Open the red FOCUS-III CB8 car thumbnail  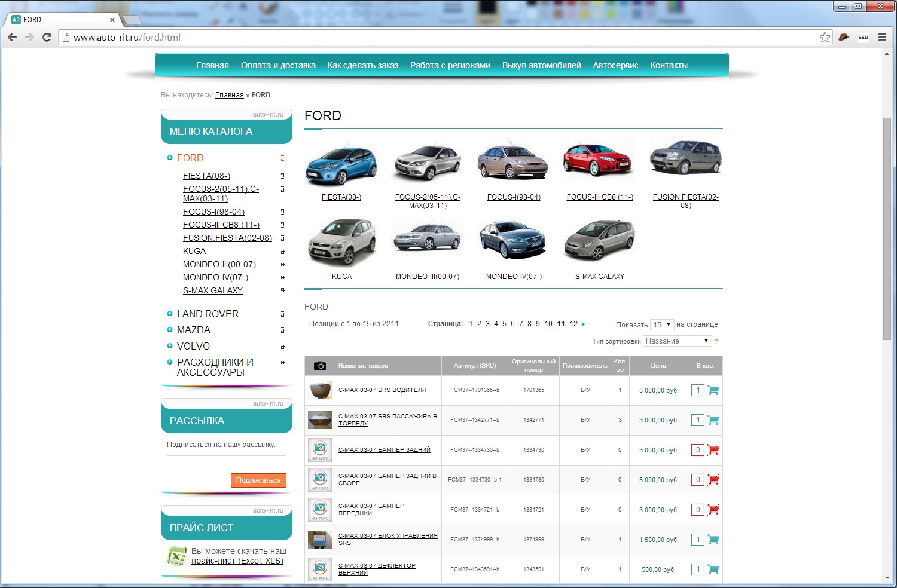598,159
